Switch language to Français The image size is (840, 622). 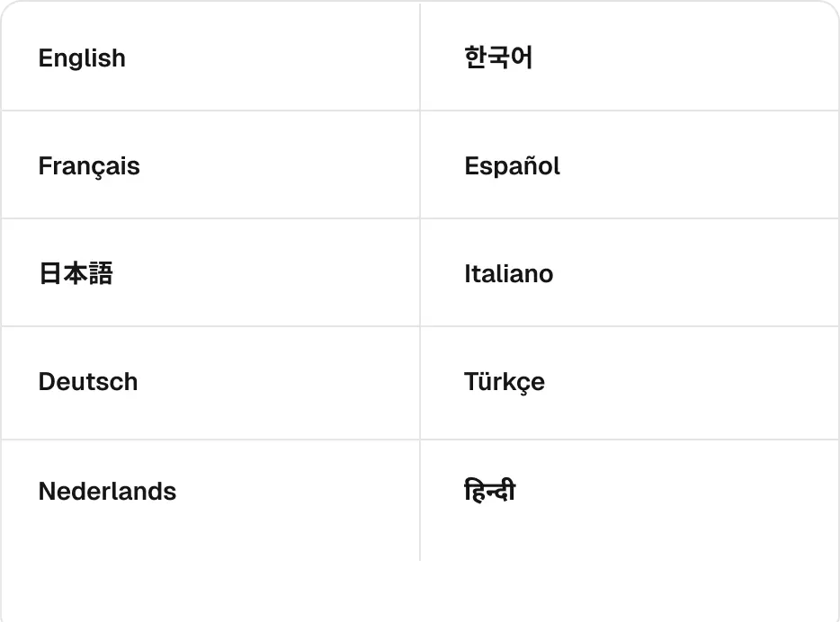(89, 166)
